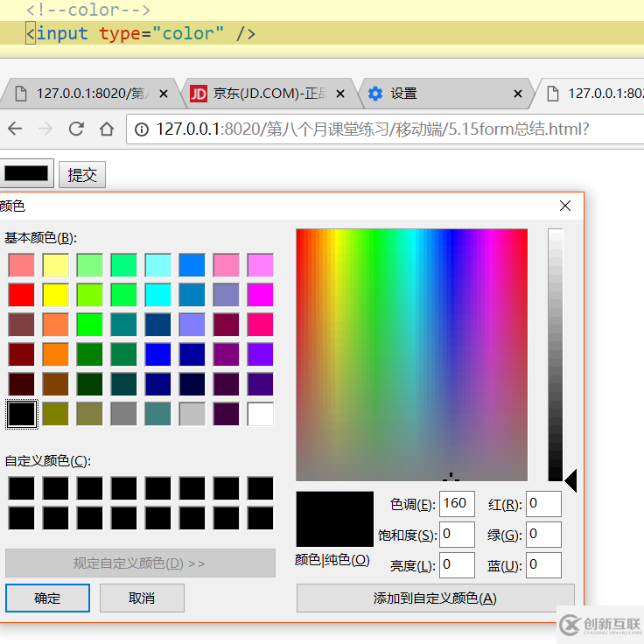Click the luminance slider bar

point(556,355)
